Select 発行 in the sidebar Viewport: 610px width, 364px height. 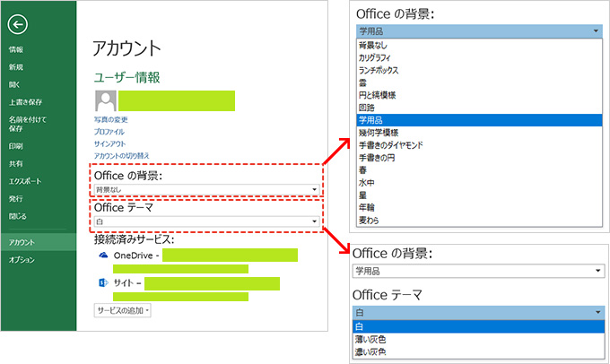(16, 198)
